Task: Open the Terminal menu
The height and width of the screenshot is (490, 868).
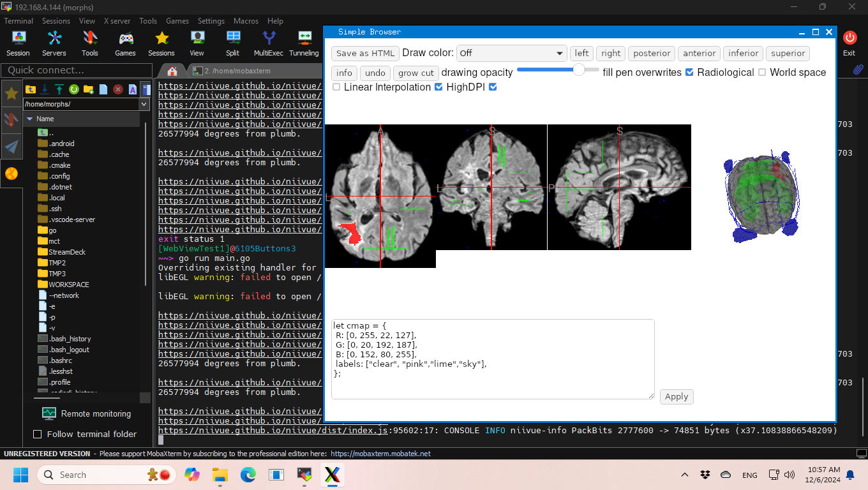Action: [19, 21]
